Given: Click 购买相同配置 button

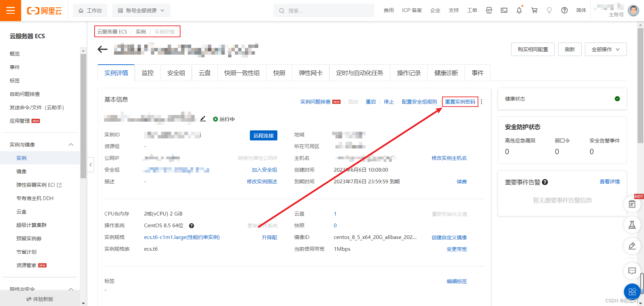Looking at the screenshot, I should pos(533,49).
